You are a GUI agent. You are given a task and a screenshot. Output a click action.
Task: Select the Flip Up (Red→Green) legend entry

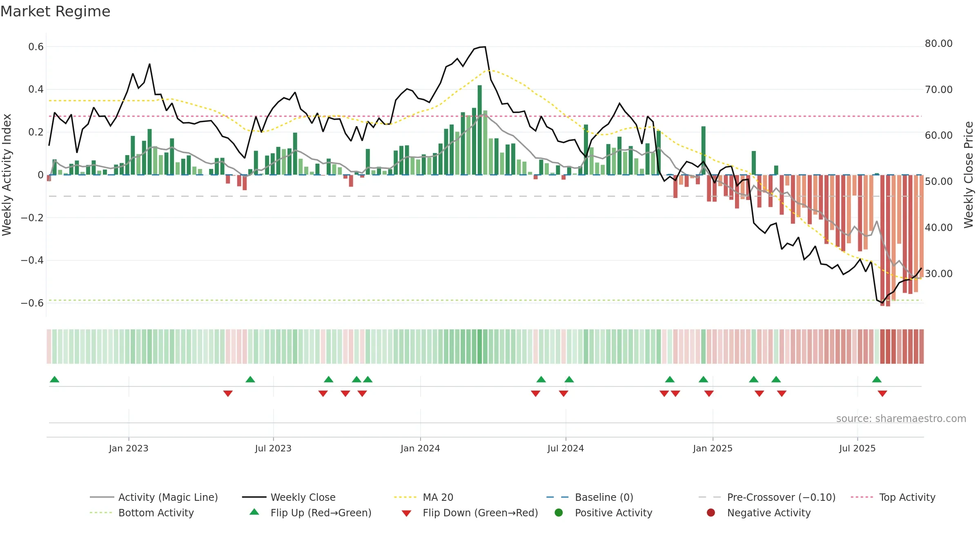[310, 513]
